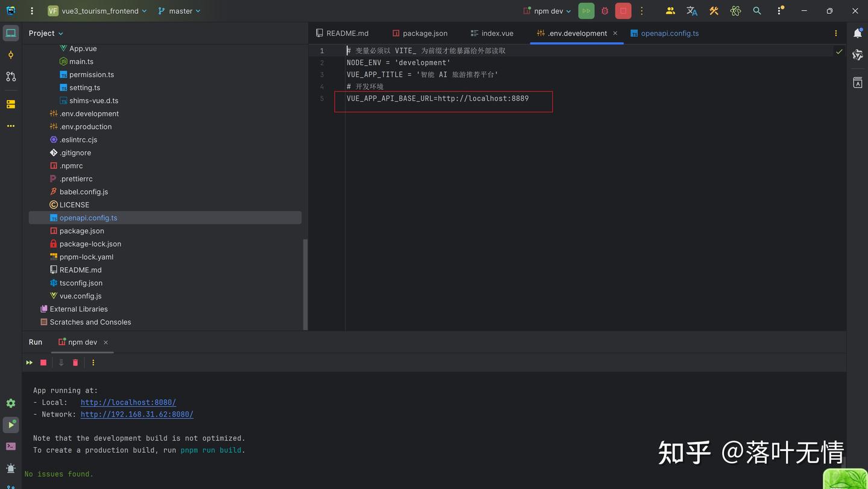Screen dimensions: 868x489
Task: Clear run output using the trash icon
Action: (75, 362)
